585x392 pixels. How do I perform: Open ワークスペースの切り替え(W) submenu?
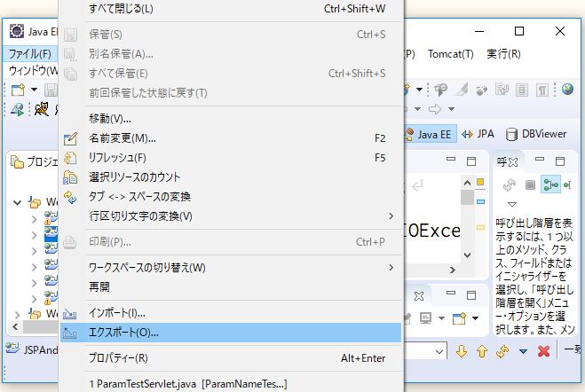tap(231, 268)
